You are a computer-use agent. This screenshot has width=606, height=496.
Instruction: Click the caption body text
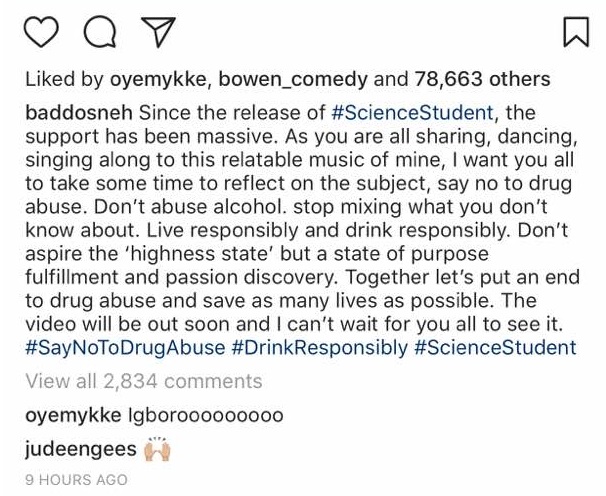click(300, 230)
